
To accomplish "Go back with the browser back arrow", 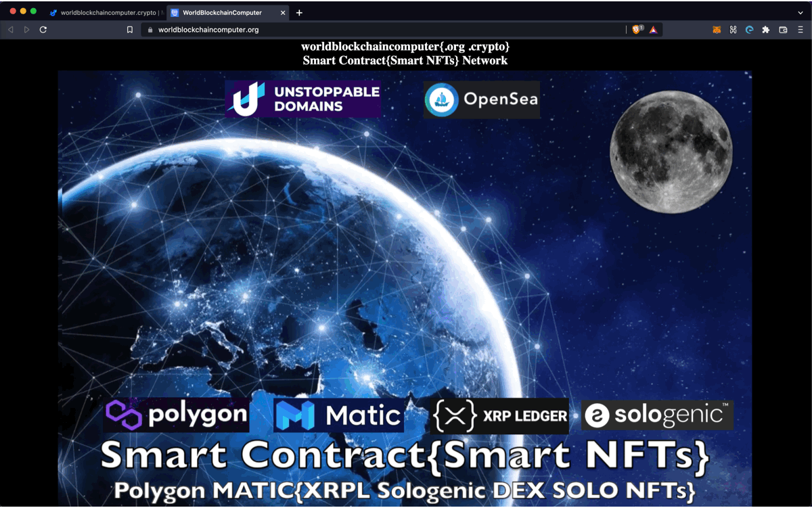I will click(x=10, y=30).
